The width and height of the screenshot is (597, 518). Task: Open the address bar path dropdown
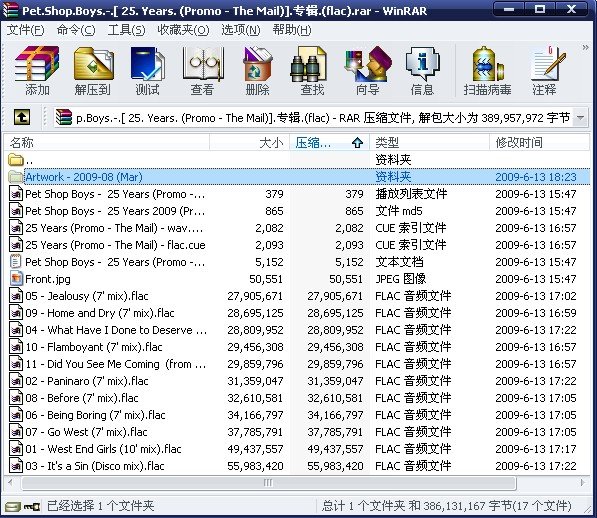(x=580, y=118)
